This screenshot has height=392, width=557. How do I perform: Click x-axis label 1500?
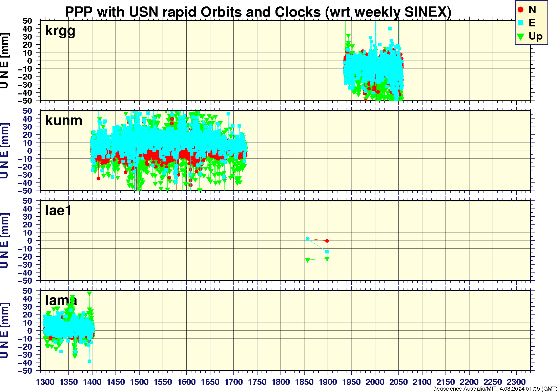click(x=139, y=382)
